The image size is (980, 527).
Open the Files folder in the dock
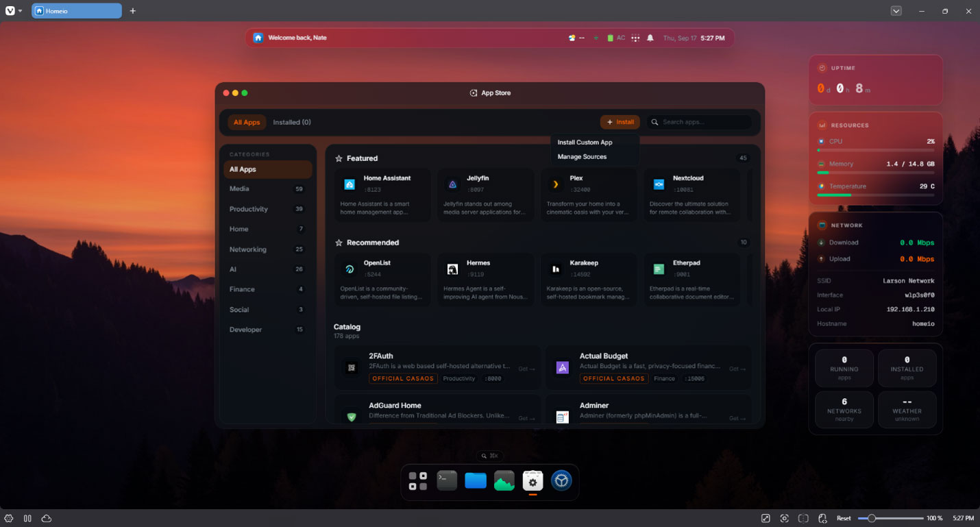pyautogui.click(x=476, y=480)
